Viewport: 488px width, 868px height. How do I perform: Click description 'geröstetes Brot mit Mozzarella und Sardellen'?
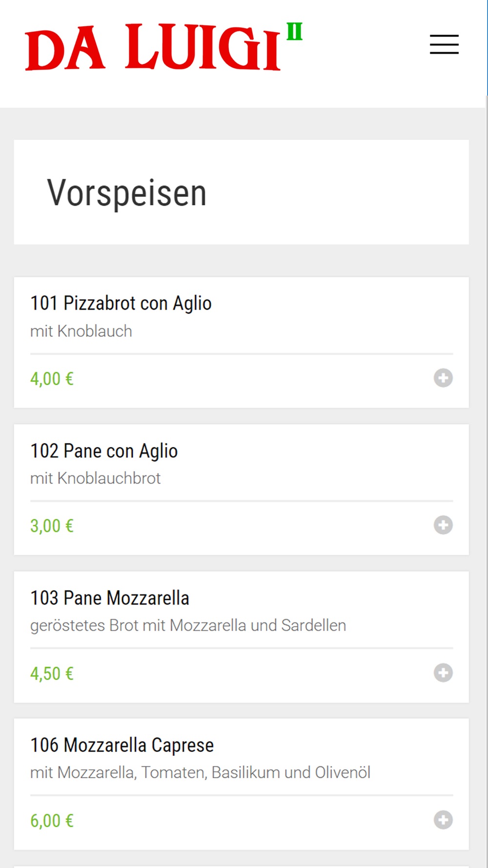(x=188, y=626)
